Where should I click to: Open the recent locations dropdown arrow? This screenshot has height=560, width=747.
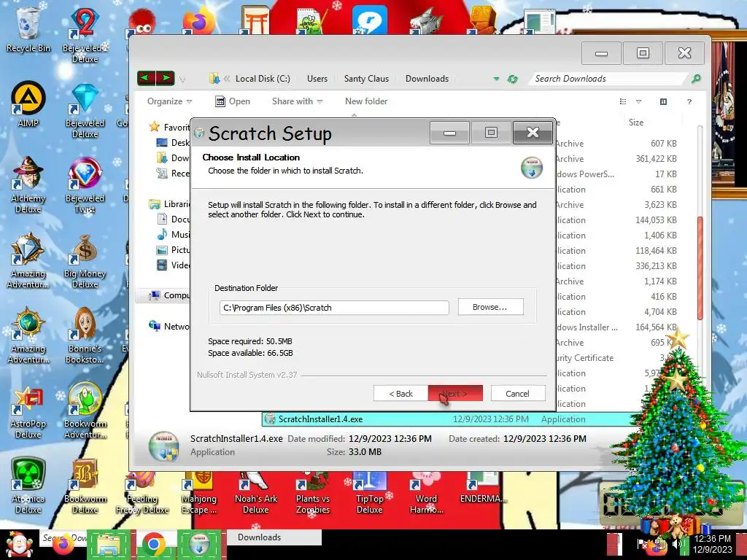point(182,79)
